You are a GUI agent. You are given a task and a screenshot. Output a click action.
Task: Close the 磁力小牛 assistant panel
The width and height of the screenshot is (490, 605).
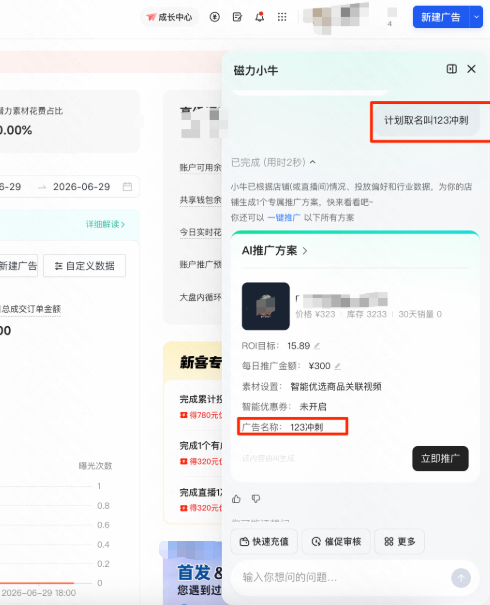471,69
